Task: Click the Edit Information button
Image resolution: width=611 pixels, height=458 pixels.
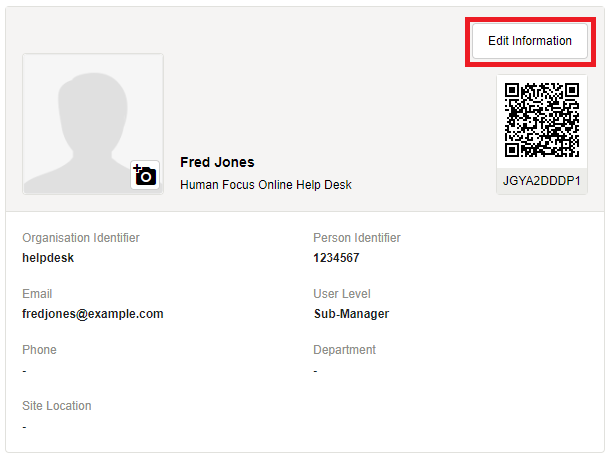Action: [x=529, y=41]
